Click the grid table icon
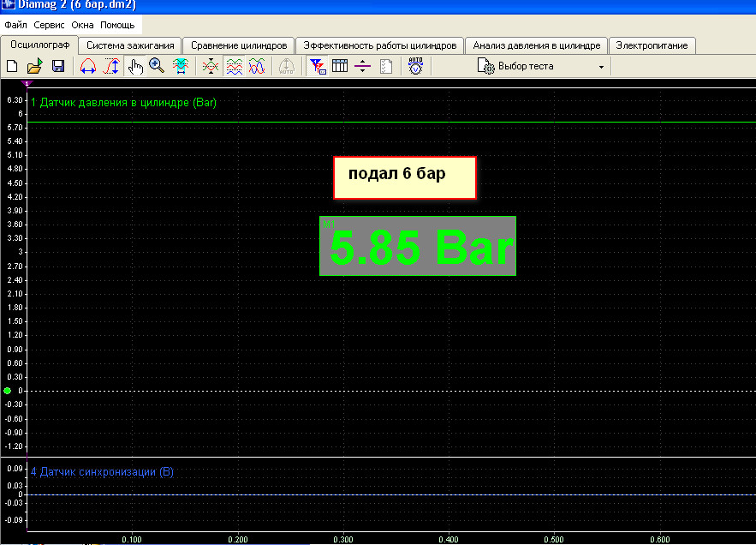 (340, 66)
